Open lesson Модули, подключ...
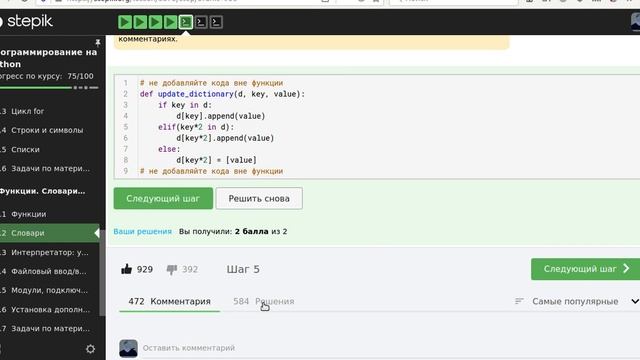The height and width of the screenshot is (360, 640). pos(49,290)
